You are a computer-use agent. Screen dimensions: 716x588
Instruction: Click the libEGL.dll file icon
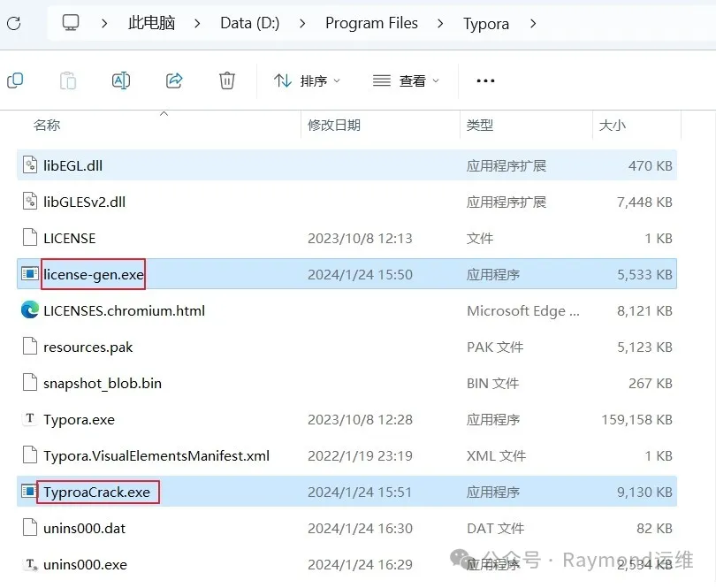(x=30, y=164)
